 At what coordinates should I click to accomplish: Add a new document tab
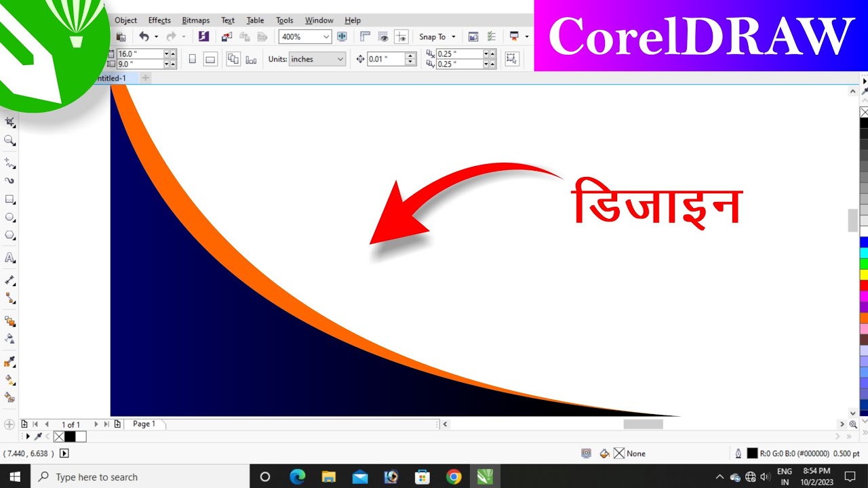tap(145, 78)
